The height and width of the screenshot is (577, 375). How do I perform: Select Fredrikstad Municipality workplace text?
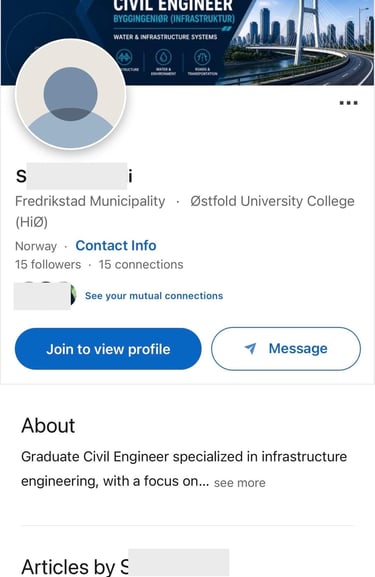pos(90,201)
